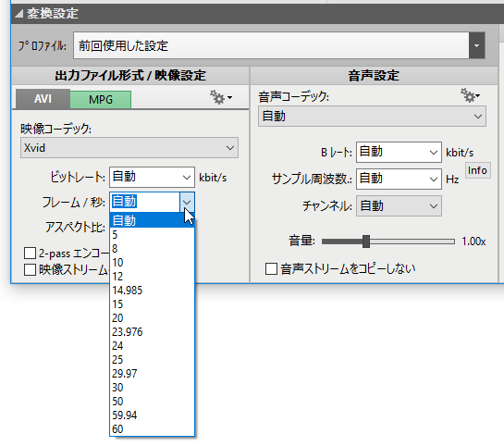This screenshot has height=446, width=504.
Task: Choose 14.985 frame rate option
Action: 152,291
